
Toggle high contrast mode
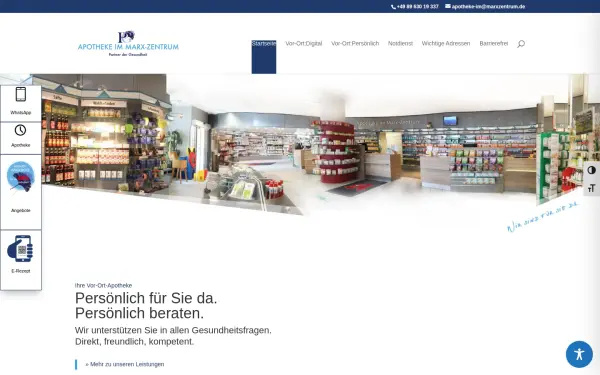coord(592,170)
